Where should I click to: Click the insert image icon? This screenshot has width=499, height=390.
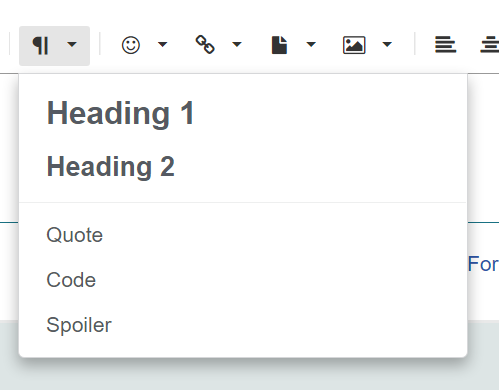pyautogui.click(x=354, y=45)
